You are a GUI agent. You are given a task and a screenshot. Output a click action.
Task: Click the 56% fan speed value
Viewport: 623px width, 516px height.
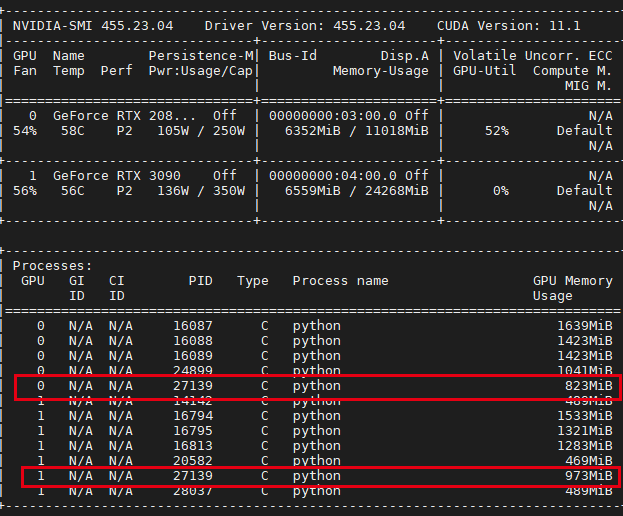[25, 191]
